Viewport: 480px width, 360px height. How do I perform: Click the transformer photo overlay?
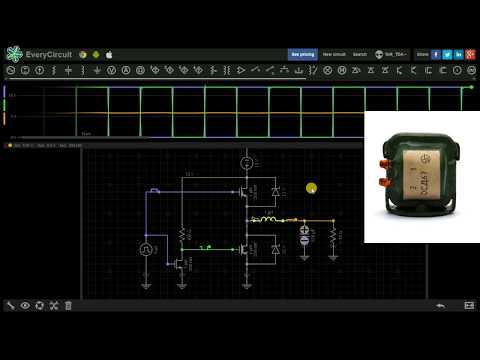pyautogui.click(x=422, y=177)
